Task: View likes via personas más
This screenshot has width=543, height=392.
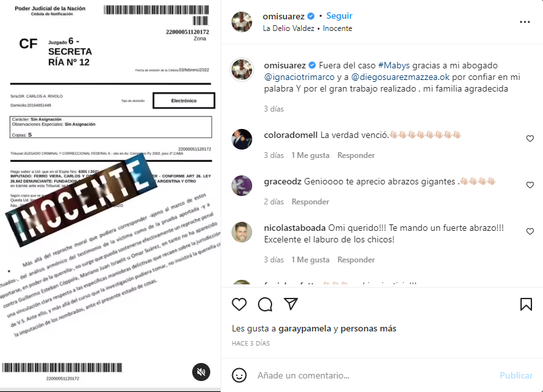Action: click(368, 328)
